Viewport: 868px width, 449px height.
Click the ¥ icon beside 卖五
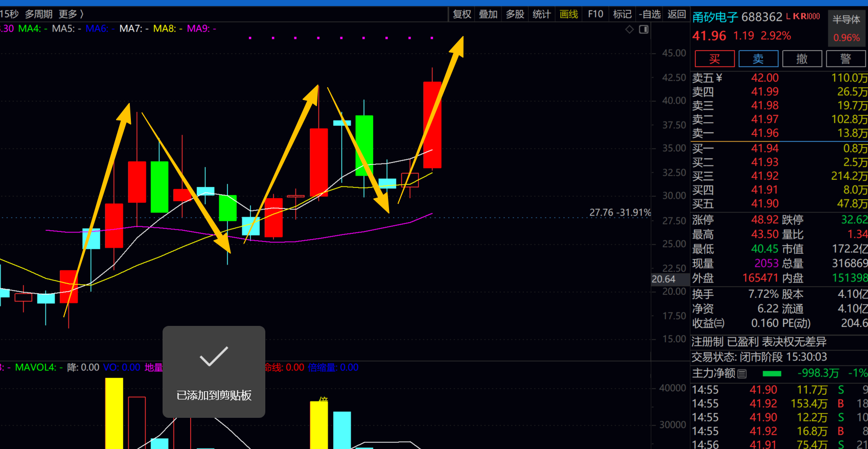tap(719, 78)
